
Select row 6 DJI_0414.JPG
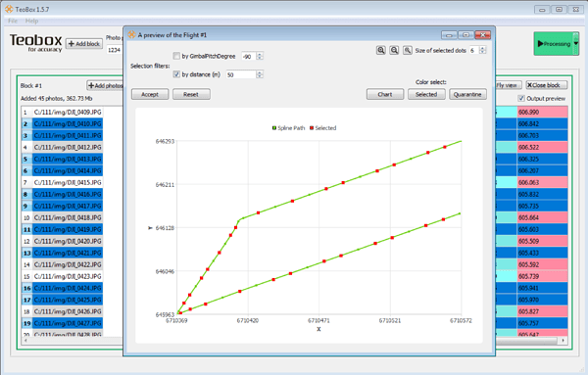point(68,170)
